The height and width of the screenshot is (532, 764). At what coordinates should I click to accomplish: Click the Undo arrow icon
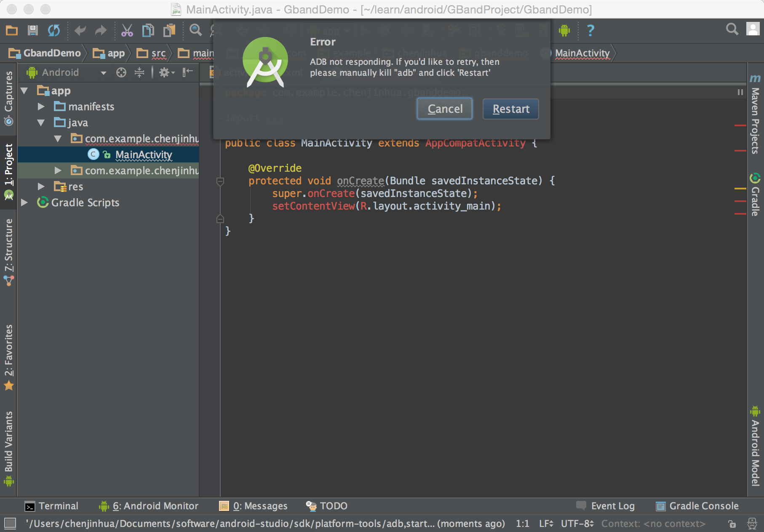[x=80, y=30]
